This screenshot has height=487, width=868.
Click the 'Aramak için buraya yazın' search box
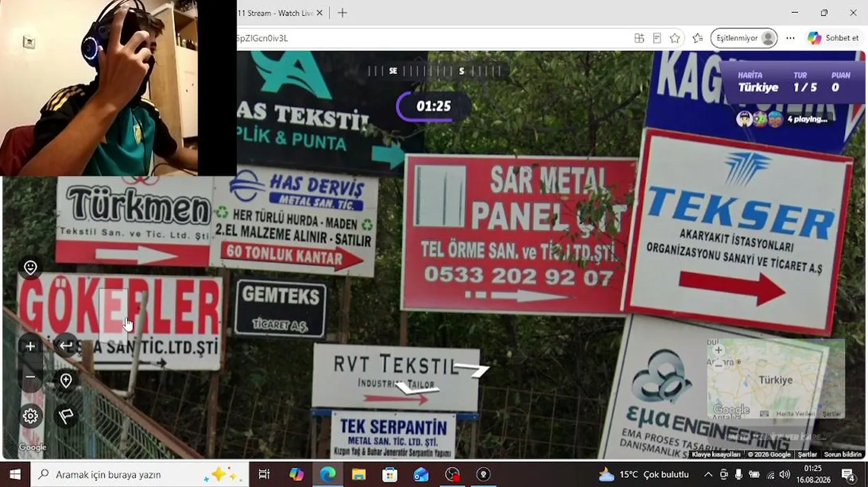point(139,474)
